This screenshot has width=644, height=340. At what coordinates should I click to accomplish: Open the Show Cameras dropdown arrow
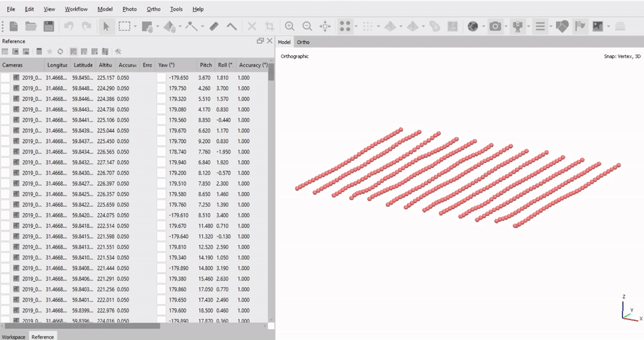[x=506, y=27]
